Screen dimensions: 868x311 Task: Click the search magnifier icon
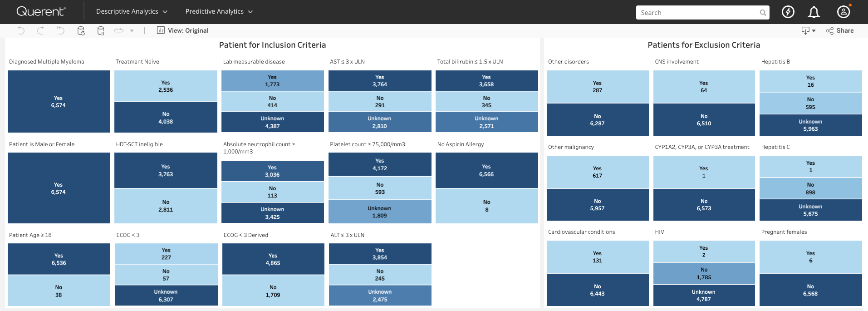click(763, 13)
